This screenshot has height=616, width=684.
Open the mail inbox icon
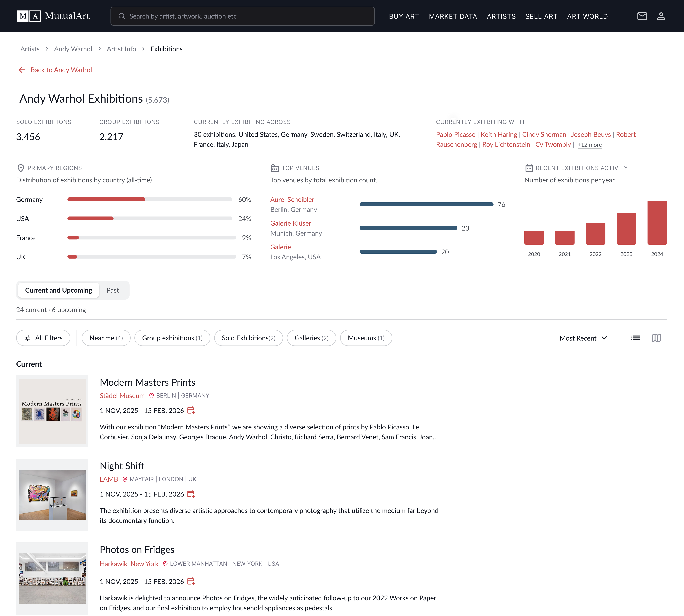pos(642,16)
